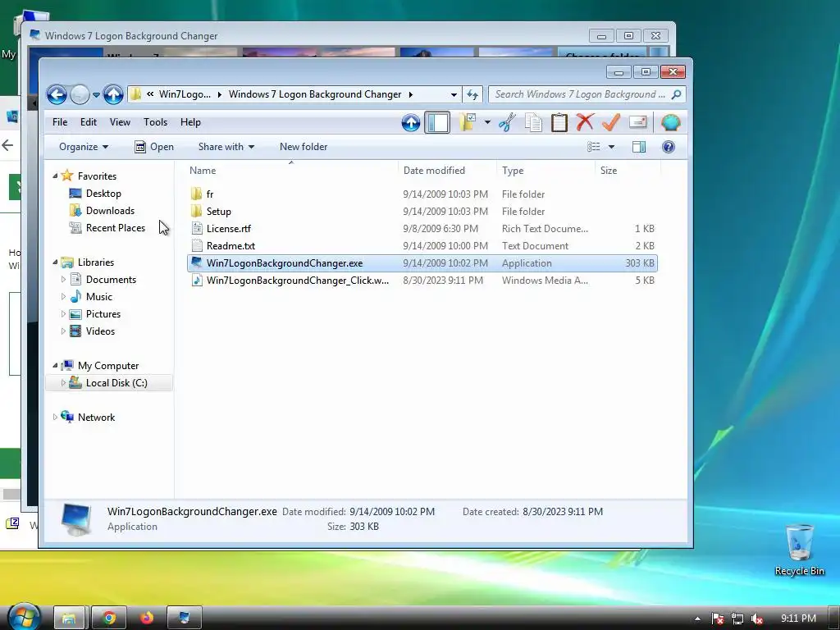This screenshot has height=630, width=840.
Task: Select Desktop in Favorites
Action: point(103,194)
